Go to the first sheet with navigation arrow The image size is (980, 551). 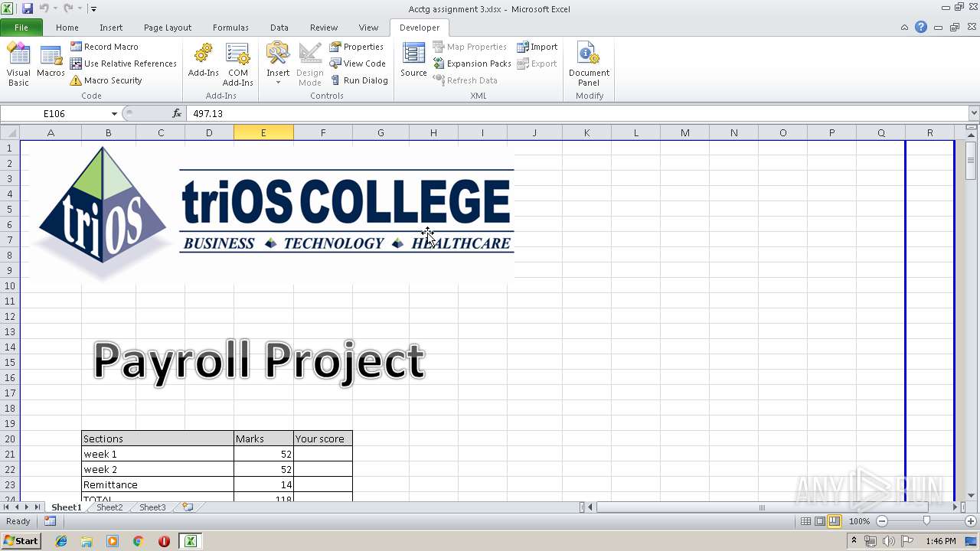(x=6, y=507)
